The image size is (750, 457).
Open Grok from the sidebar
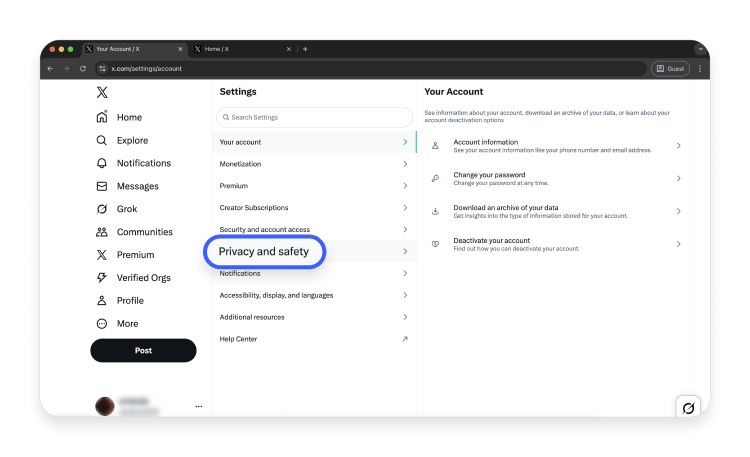tap(117, 209)
